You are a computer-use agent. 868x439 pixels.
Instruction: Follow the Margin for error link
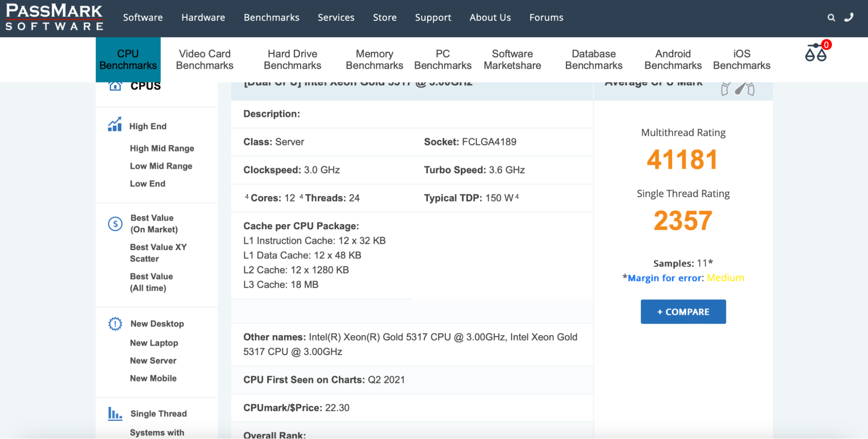pos(665,278)
